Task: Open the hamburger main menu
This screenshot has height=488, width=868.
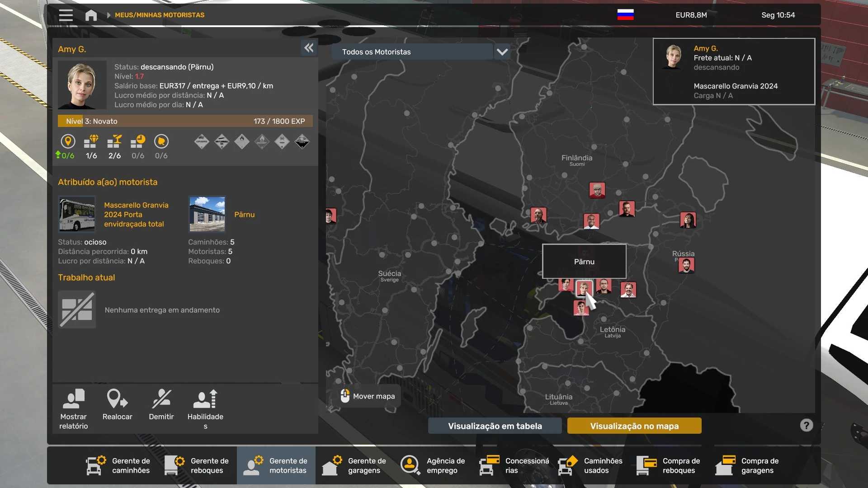Action: [x=66, y=15]
